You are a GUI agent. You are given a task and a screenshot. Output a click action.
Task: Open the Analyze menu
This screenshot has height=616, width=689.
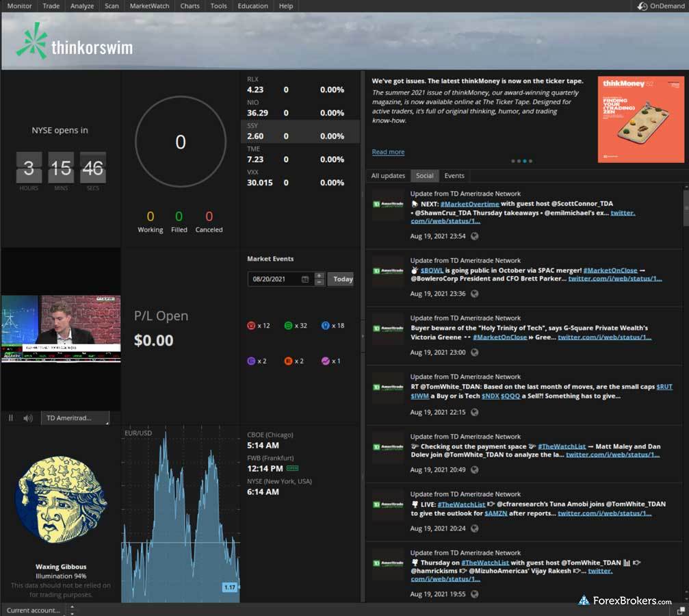point(81,5)
